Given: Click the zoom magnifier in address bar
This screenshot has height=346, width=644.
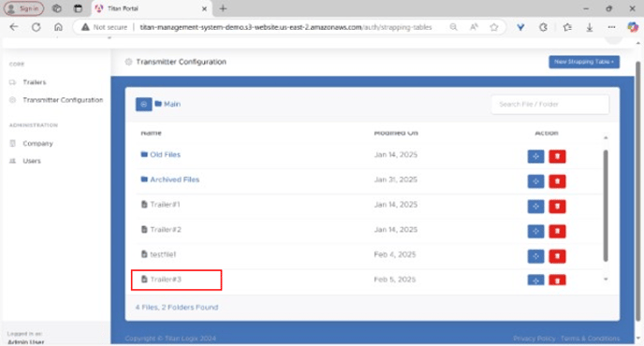Looking at the screenshot, I should point(453,27).
